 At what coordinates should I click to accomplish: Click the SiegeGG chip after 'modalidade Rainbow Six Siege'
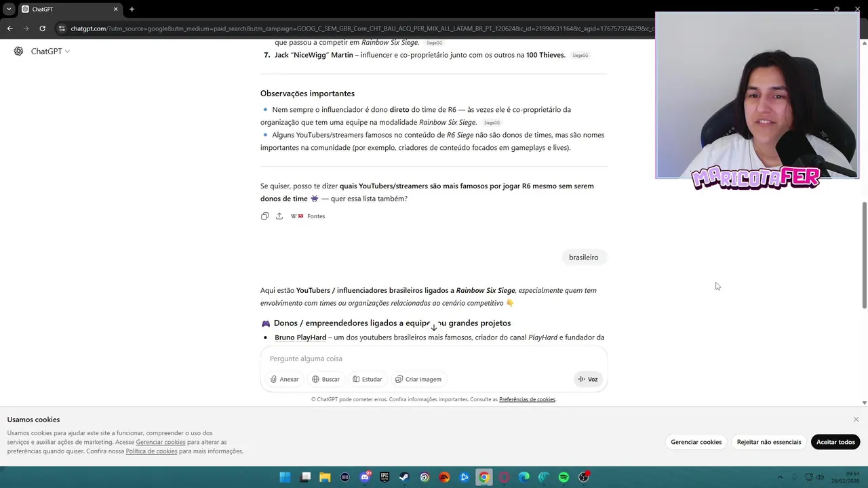pyautogui.click(x=492, y=123)
